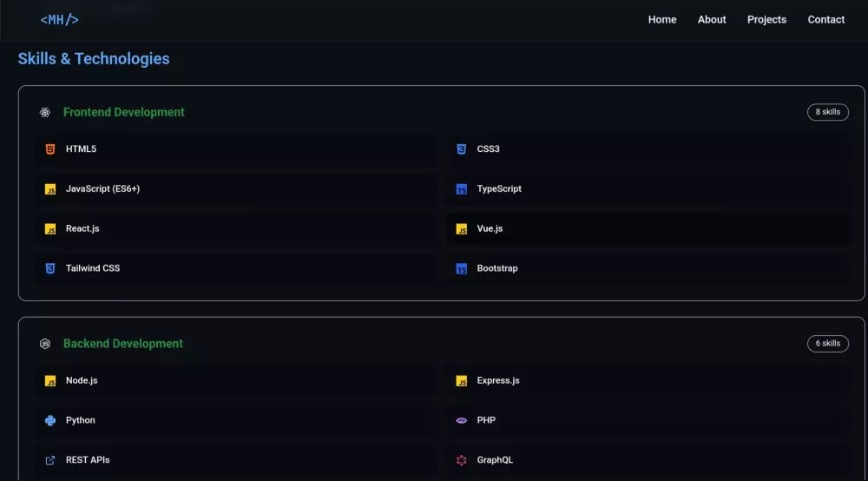Click the REST APIs label

click(88, 460)
